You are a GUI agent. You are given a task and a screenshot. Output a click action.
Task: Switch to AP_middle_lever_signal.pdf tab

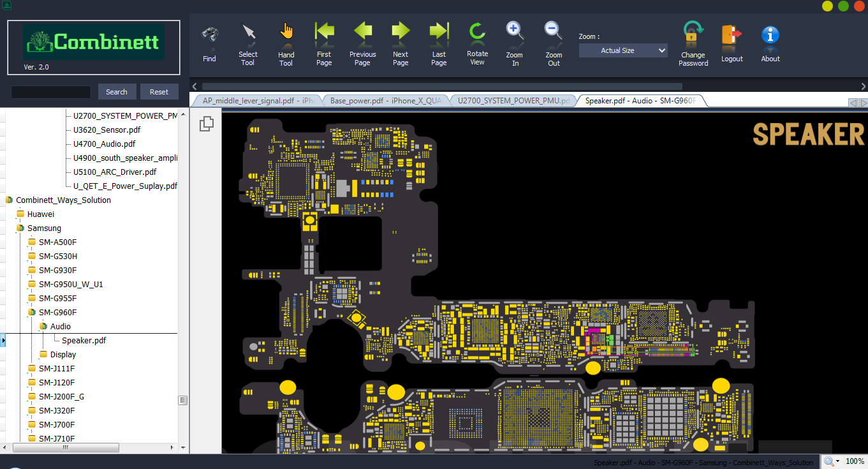pyautogui.click(x=257, y=100)
